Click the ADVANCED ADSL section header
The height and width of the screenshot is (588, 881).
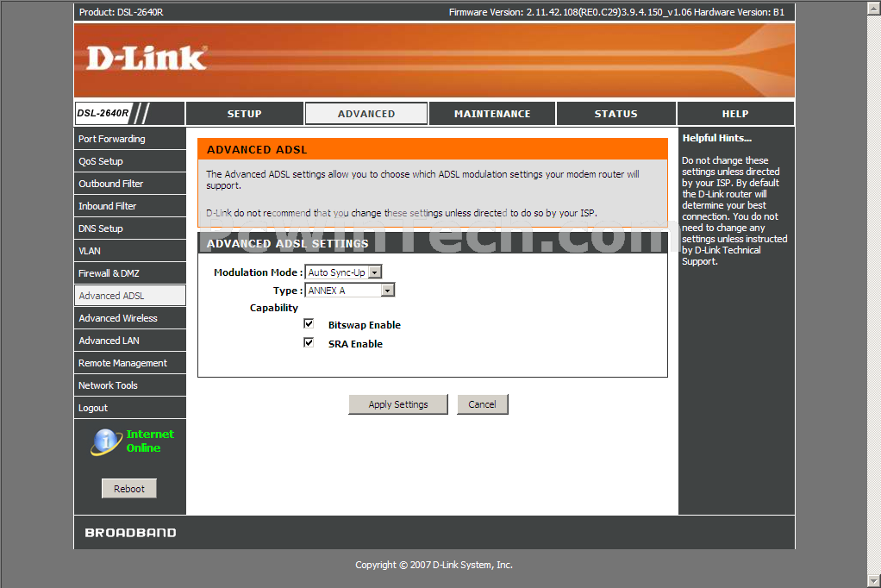point(433,149)
